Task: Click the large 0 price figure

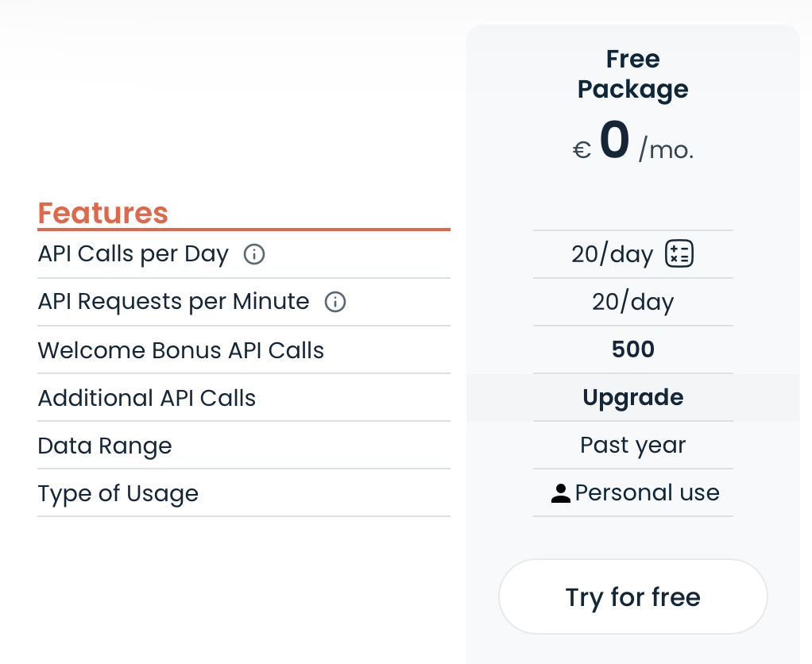Action: click(615, 141)
